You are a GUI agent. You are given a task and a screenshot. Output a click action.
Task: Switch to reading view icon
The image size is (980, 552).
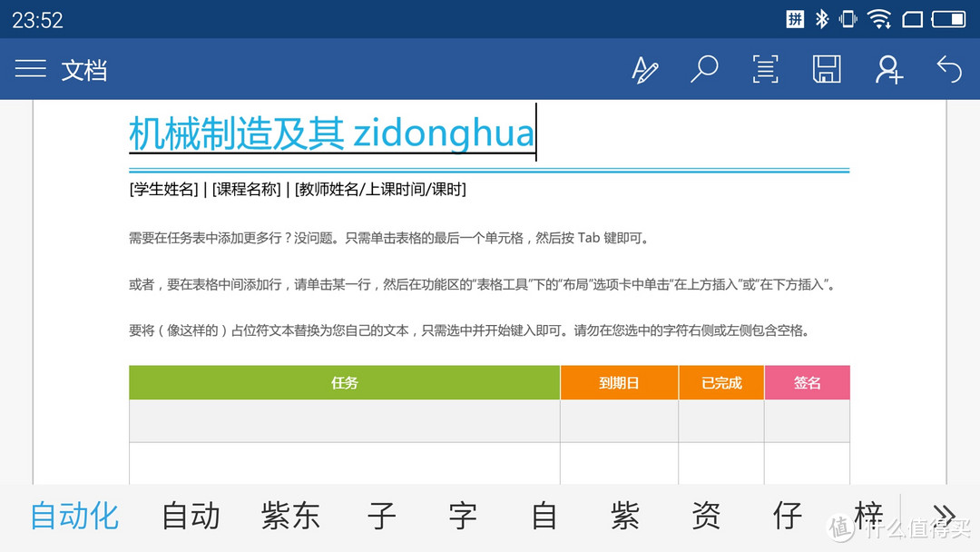[x=766, y=69]
